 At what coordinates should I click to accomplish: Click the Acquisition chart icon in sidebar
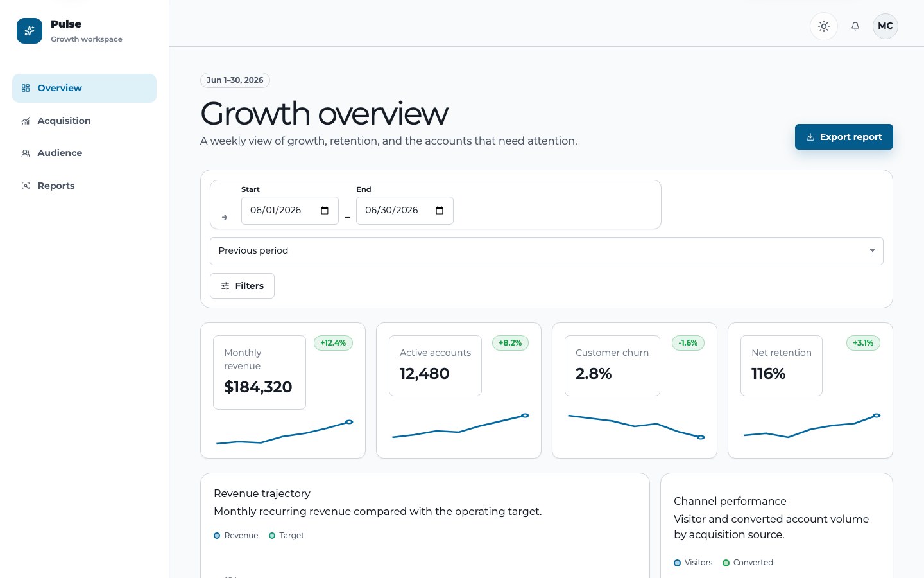click(26, 121)
